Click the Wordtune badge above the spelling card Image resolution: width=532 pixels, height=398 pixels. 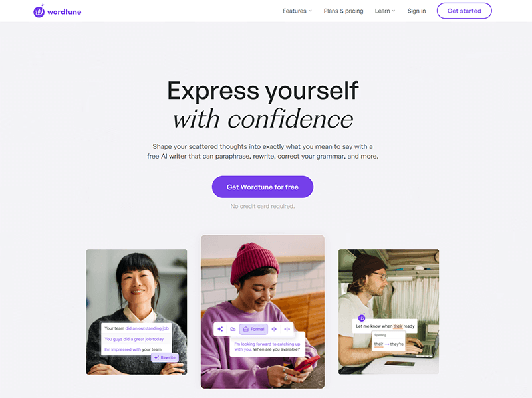click(362, 318)
